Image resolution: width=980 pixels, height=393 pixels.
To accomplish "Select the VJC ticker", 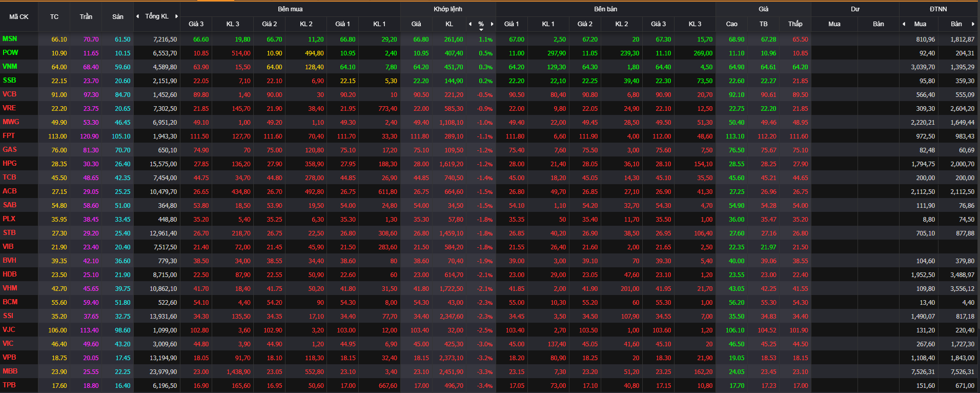I will pyautogui.click(x=9, y=330).
